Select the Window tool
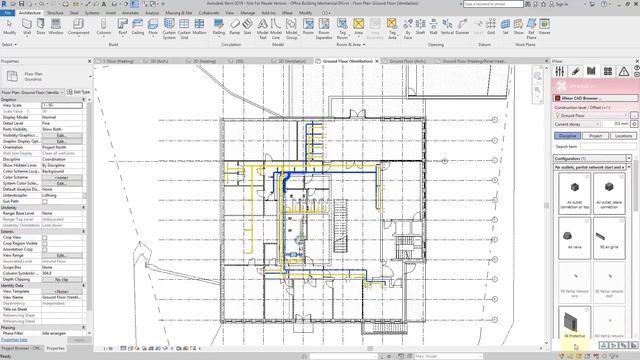 pyautogui.click(x=56, y=27)
